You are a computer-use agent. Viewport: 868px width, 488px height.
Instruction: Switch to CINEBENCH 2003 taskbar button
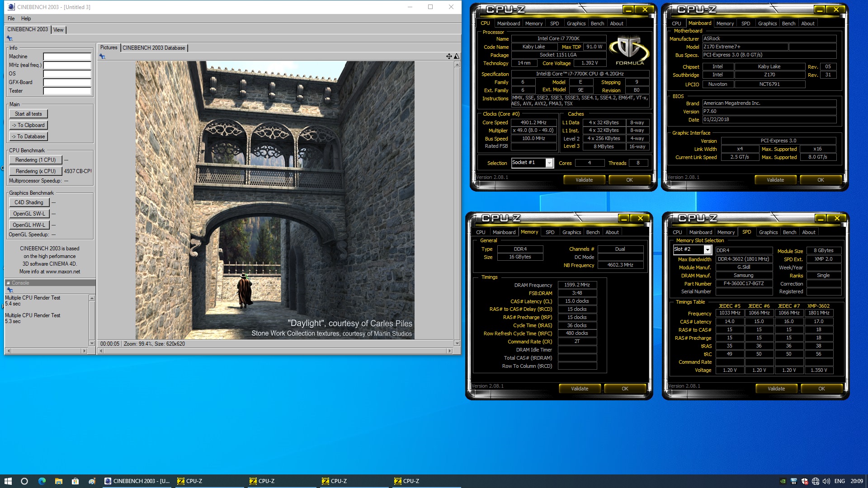coord(137,481)
